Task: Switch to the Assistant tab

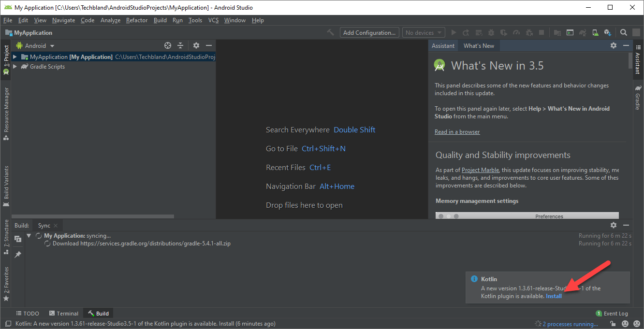Action: 443,45
